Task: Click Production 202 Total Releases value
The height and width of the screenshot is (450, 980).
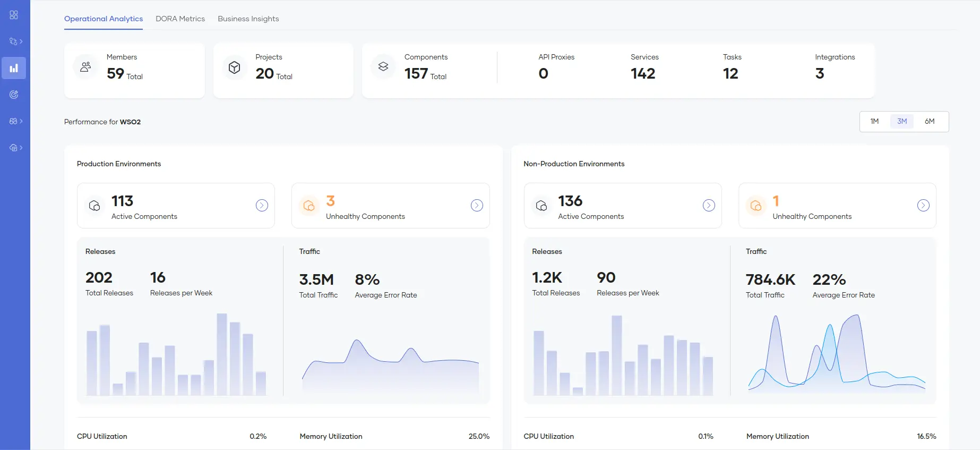Action: [99, 277]
